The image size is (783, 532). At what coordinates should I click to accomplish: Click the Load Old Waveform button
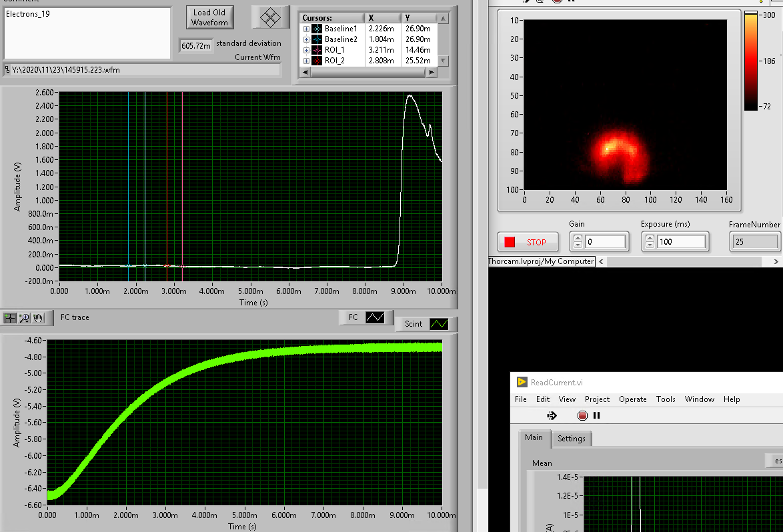tap(209, 17)
